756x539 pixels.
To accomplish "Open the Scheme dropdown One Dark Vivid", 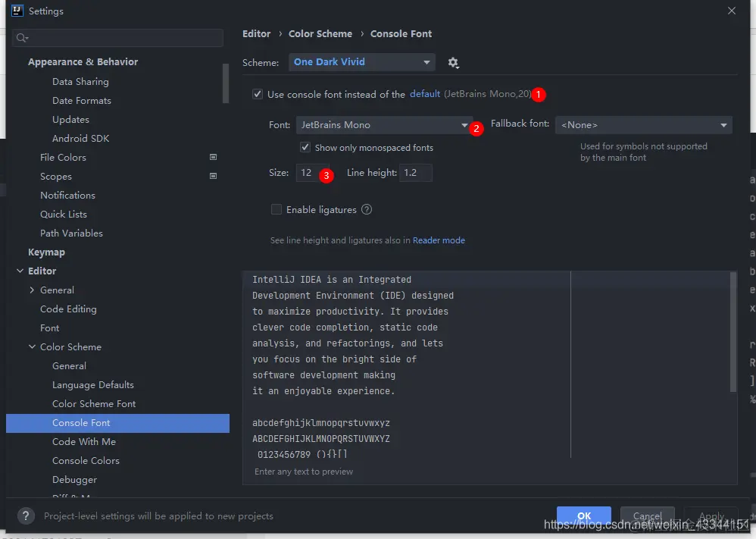I will (361, 62).
